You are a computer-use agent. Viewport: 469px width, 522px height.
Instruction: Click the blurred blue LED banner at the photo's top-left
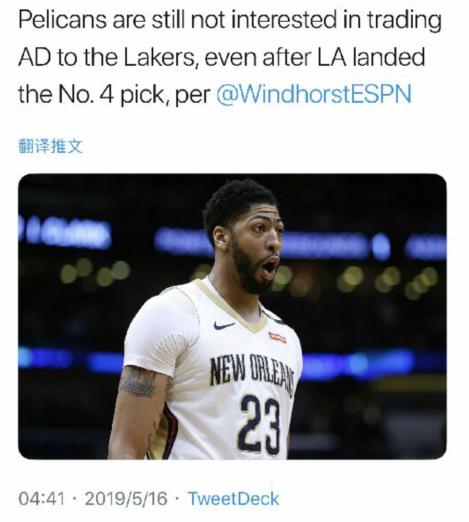pyautogui.click(x=65, y=233)
